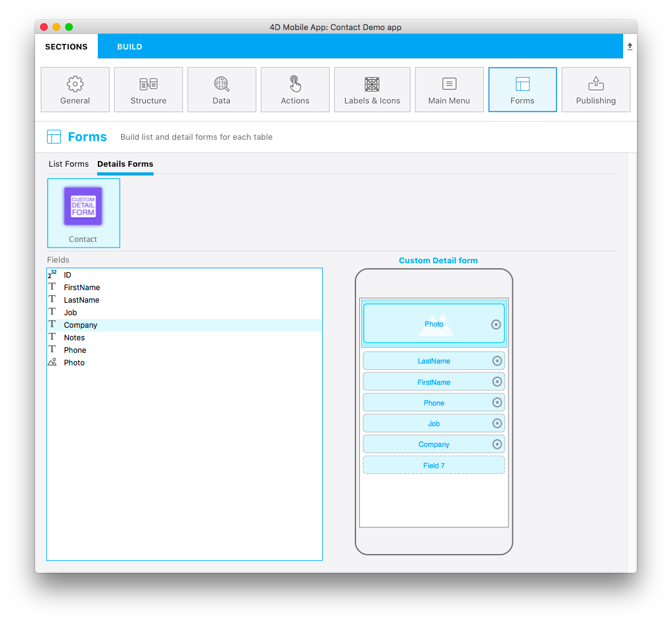Screen dimensions: 672x623
Task: Select the LastName field in Fields list
Action: pos(185,300)
